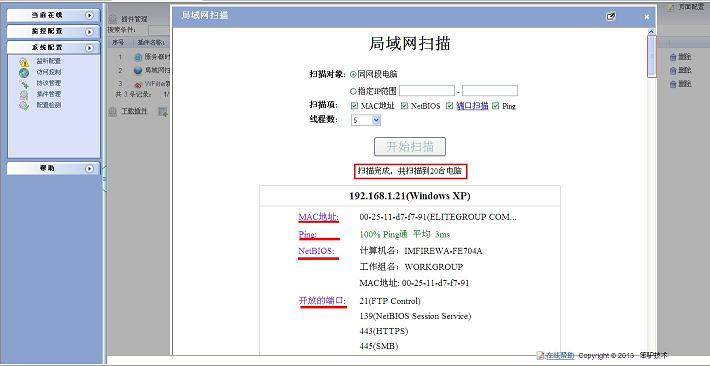Click the 访问控制 globe icon in sidebar
Image resolution: width=710 pixels, height=366 pixels.
pos(24,72)
